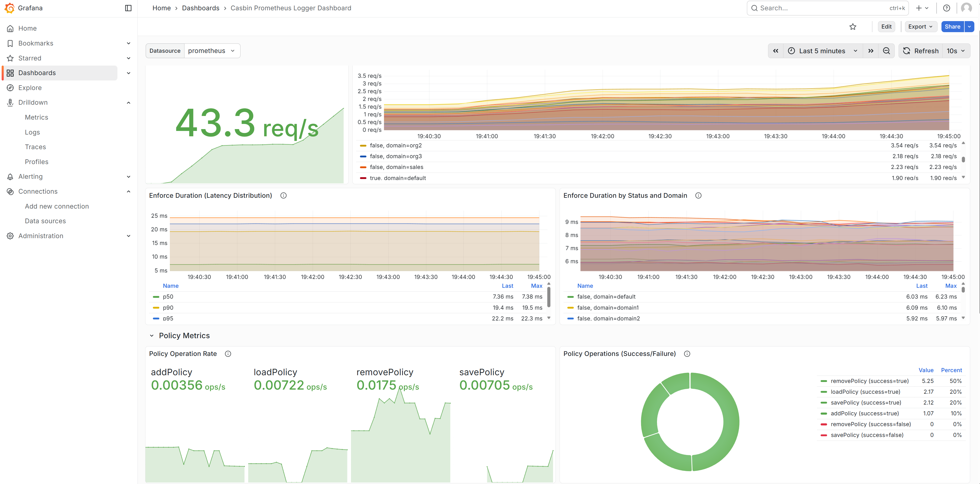Viewport: 980px width, 484px height.
Task: Show info icon for Policy Operations Success/Failure
Action: coord(687,354)
